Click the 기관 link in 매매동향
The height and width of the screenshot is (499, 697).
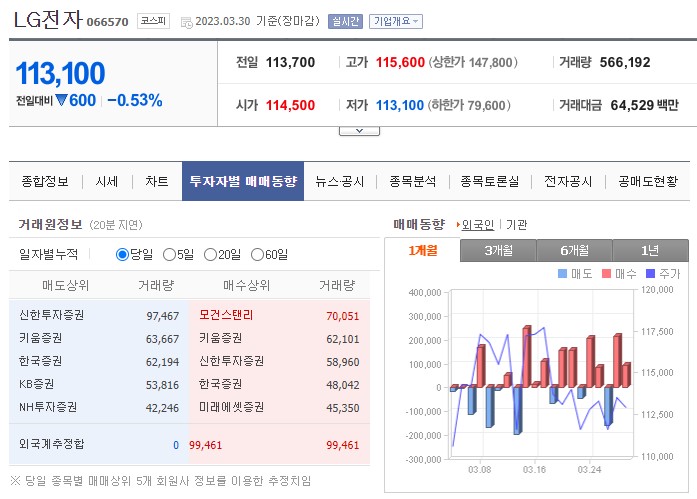coord(516,225)
